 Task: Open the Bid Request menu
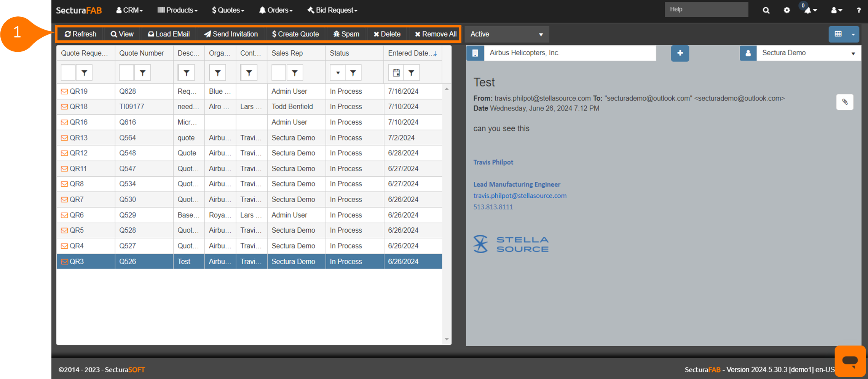click(x=332, y=10)
